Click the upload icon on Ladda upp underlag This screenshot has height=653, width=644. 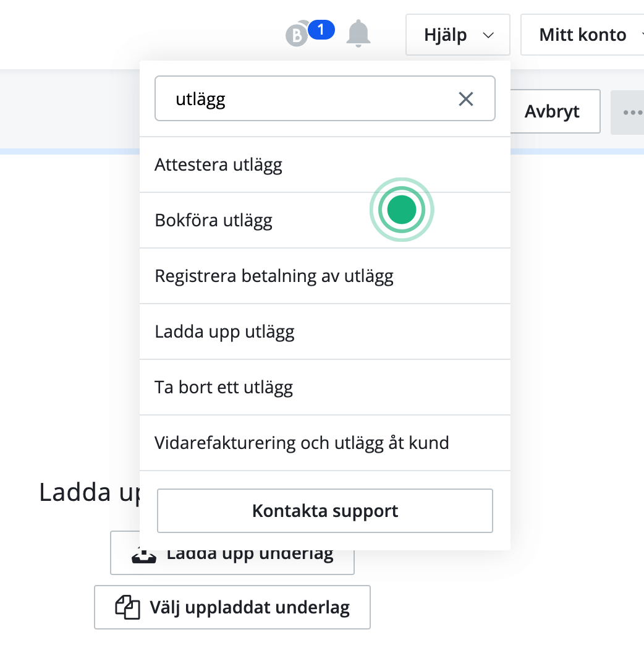[x=143, y=554]
